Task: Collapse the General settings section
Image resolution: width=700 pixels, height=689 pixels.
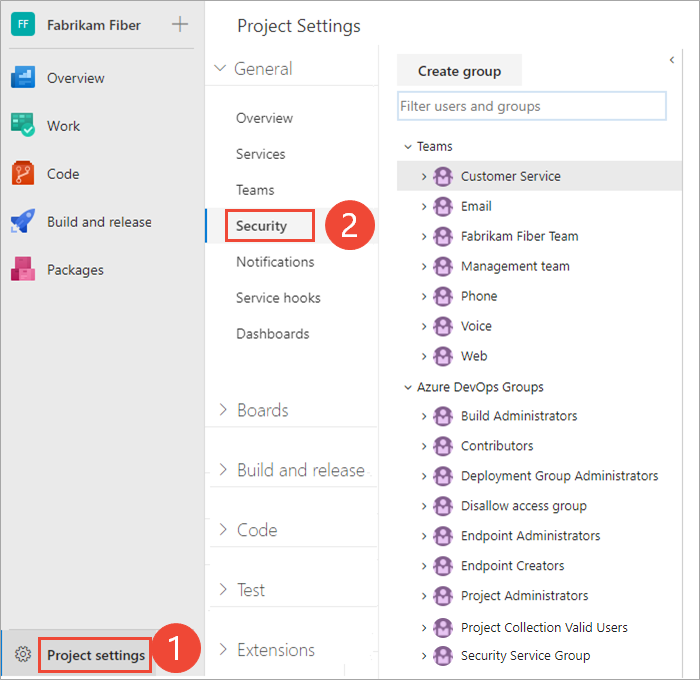Action: (x=220, y=68)
